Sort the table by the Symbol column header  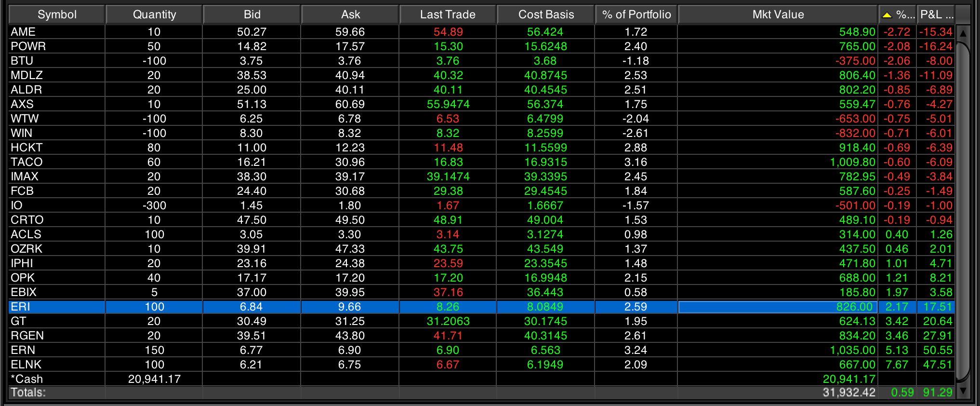click(x=57, y=14)
